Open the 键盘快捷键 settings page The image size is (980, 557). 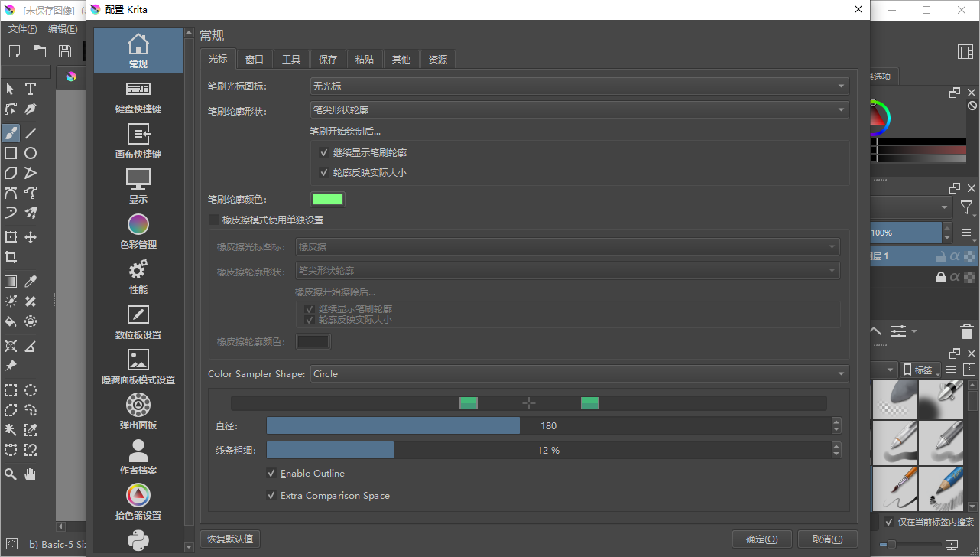(138, 96)
